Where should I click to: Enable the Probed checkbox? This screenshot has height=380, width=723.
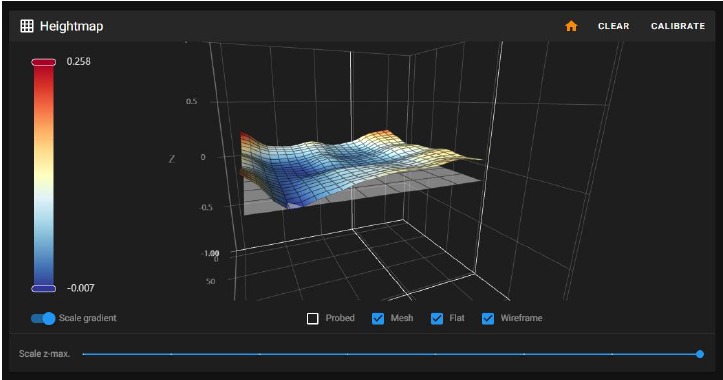pyautogui.click(x=312, y=318)
